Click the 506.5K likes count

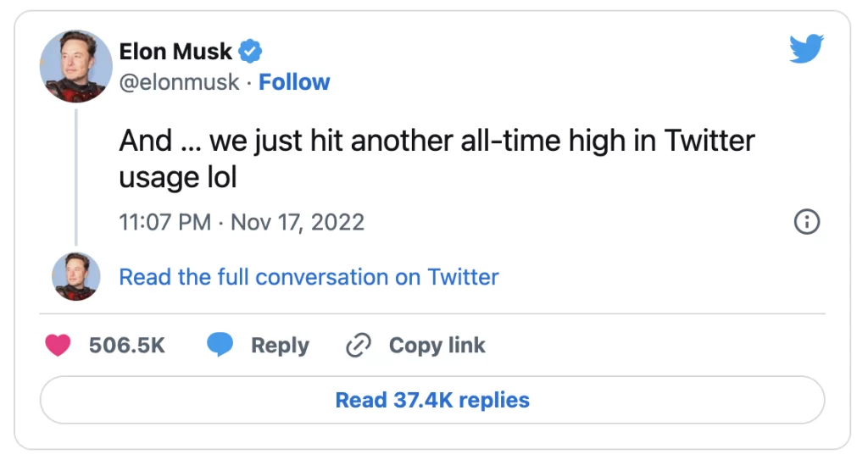(127, 346)
